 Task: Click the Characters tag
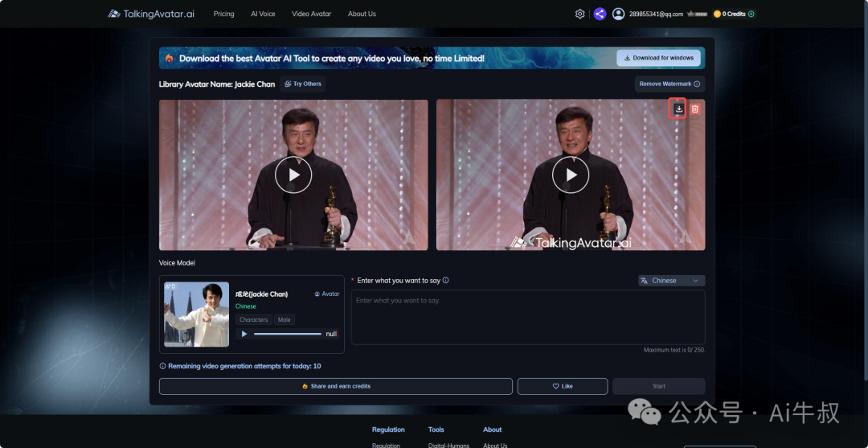click(x=254, y=319)
